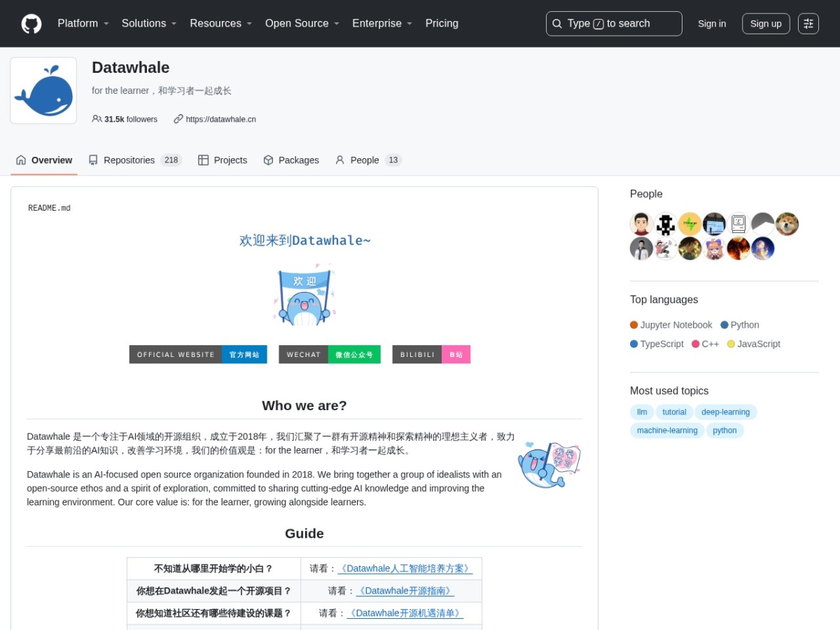Filter by JavaScript language
840x630 pixels.
click(754, 344)
